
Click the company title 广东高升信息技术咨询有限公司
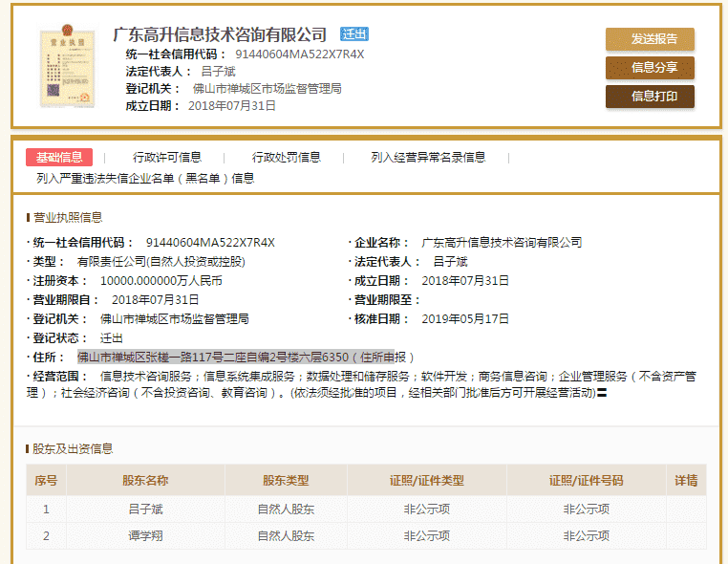[220, 34]
